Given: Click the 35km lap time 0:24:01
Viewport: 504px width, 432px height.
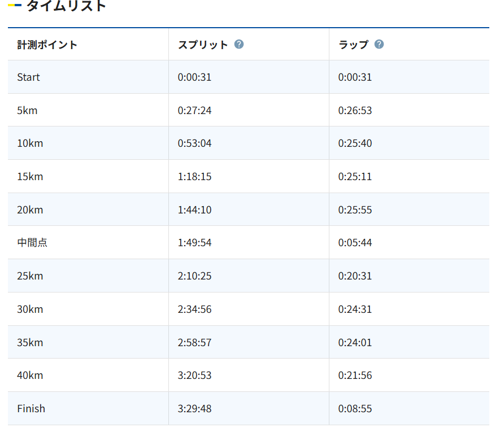Looking at the screenshot, I should [x=355, y=342].
